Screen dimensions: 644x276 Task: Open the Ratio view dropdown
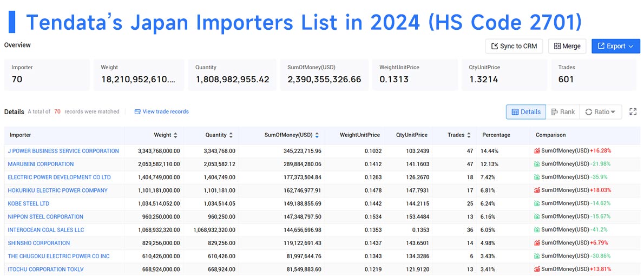601,111
